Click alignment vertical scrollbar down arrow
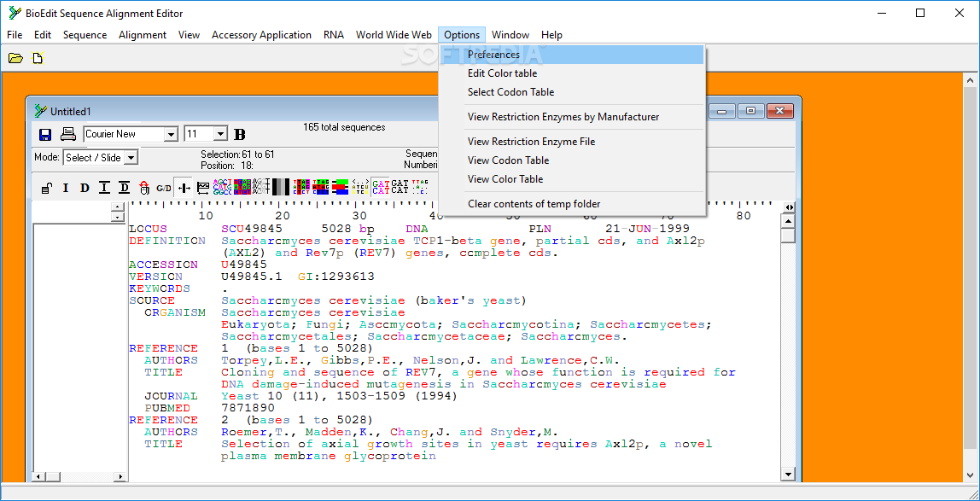980x501 pixels. coord(789,475)
